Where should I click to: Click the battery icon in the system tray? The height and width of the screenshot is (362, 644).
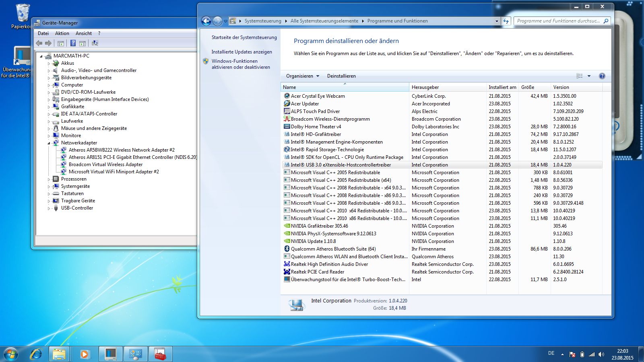(582, 354)
